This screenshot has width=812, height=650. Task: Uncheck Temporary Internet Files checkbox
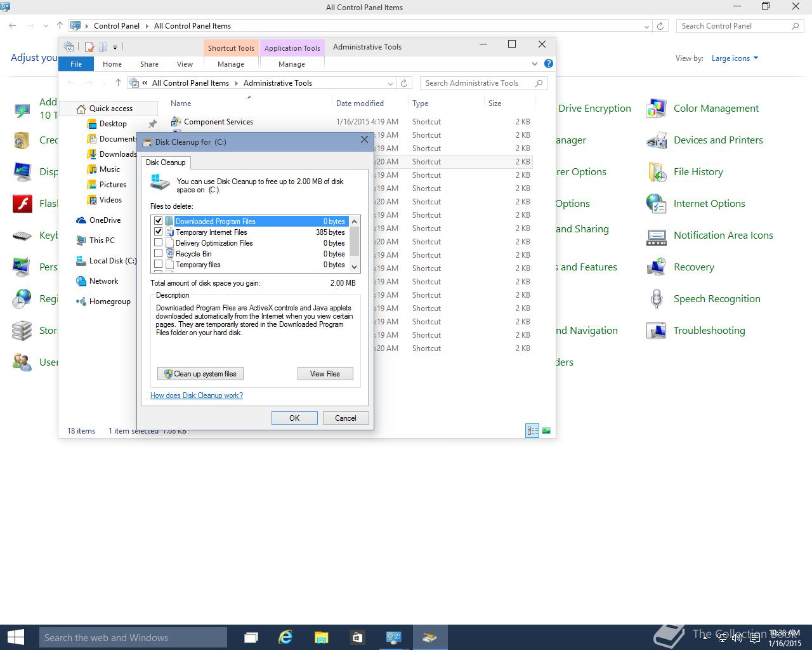click(x=159, y=232)
